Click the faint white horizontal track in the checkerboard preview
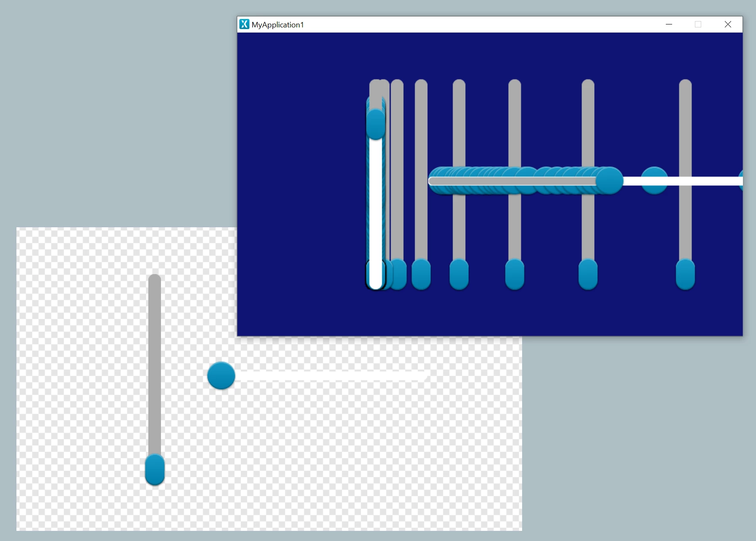Screen dimensions: 756x541 (332, 376)
